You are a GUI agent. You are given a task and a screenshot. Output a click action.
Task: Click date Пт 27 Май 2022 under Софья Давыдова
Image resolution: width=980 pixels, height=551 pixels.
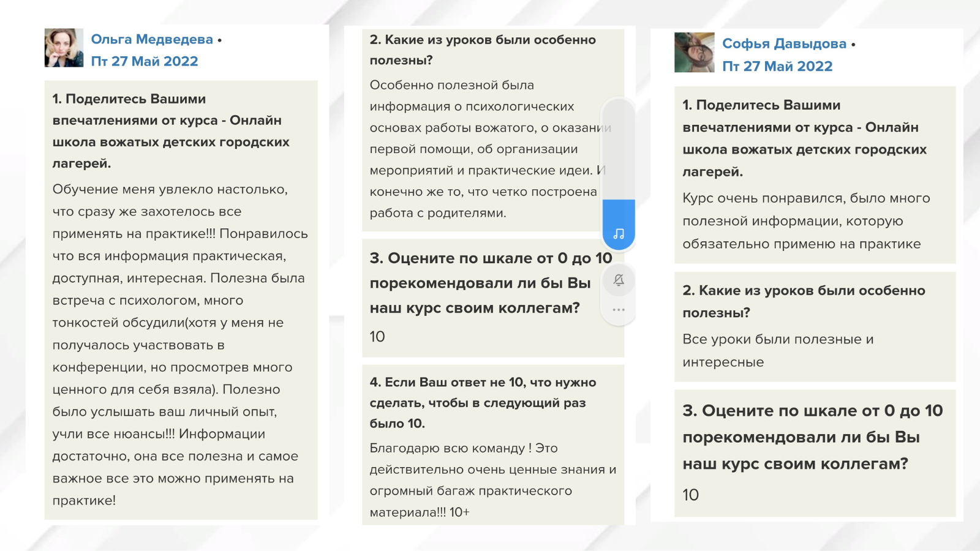[x=777, y=66]
